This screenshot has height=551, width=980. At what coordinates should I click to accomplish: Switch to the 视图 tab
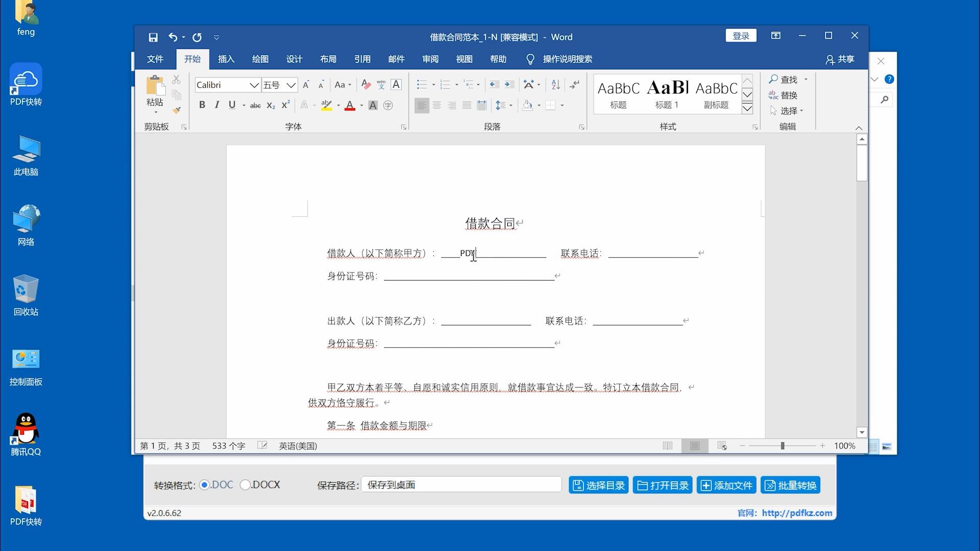coord(464,59)
